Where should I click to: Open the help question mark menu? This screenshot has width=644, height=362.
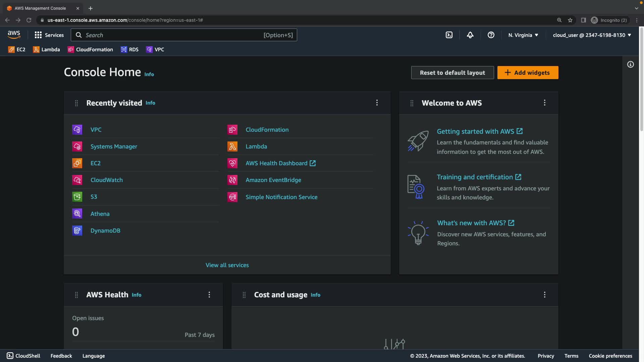[x=491, y=35]
